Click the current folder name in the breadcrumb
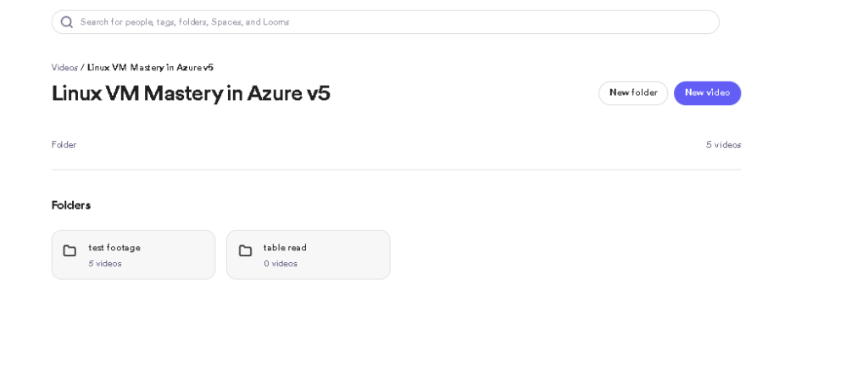The image size is (868, 375). pos(150,68)
